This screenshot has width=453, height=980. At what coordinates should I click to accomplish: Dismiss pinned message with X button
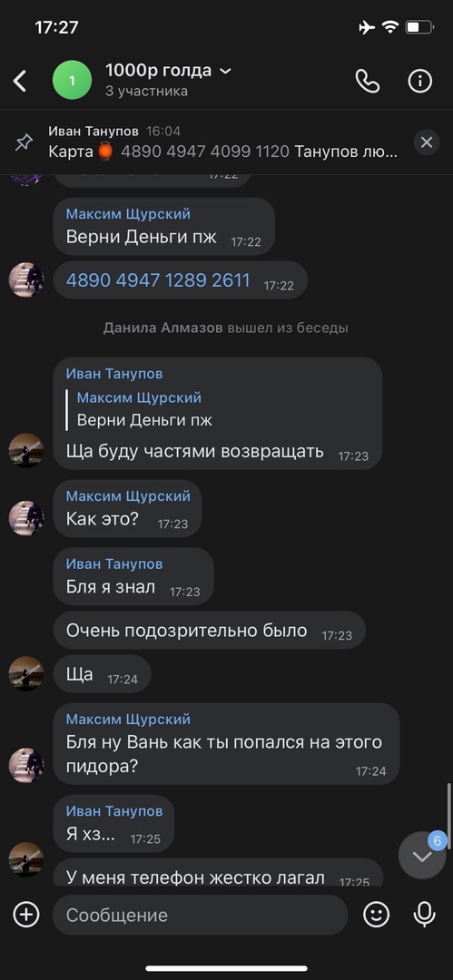point(427,142)
